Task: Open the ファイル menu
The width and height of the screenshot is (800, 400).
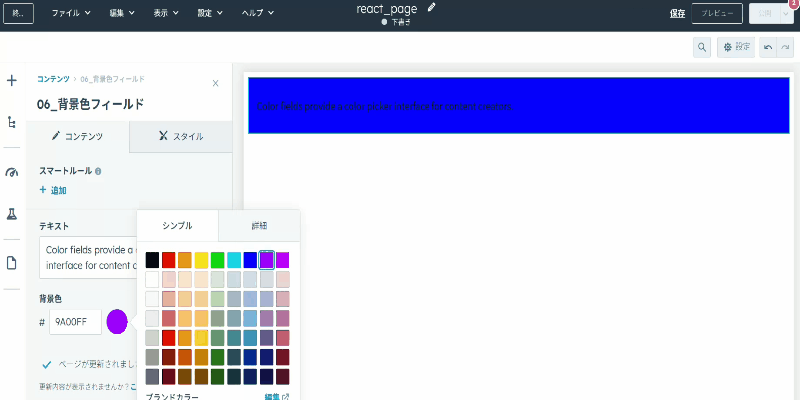Action: pos(71,13)
